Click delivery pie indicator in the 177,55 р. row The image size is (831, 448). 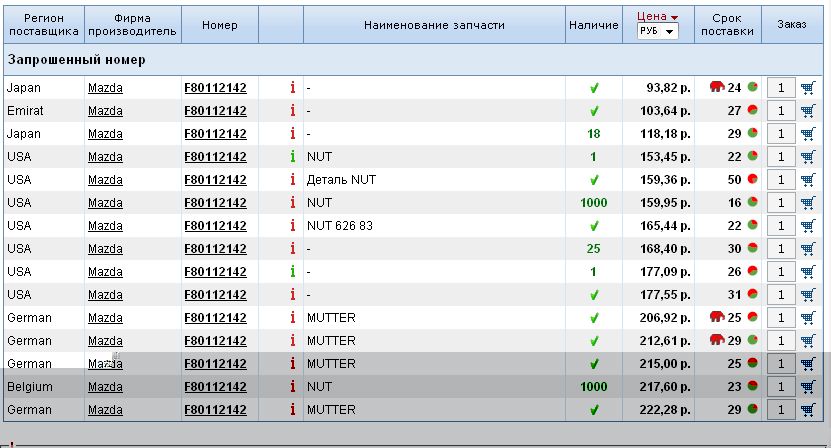pyautogui.click(x=752, y=294)
